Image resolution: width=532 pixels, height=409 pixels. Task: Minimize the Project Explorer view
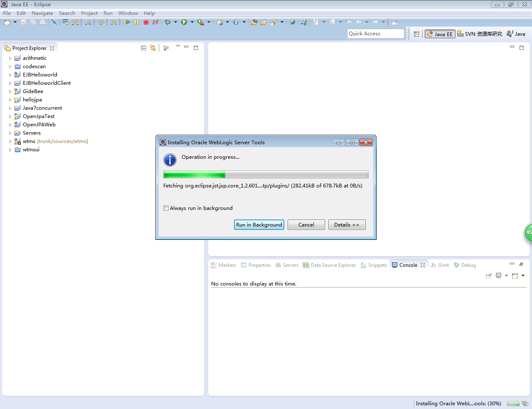pyautogui.click(x=186, y=47)
